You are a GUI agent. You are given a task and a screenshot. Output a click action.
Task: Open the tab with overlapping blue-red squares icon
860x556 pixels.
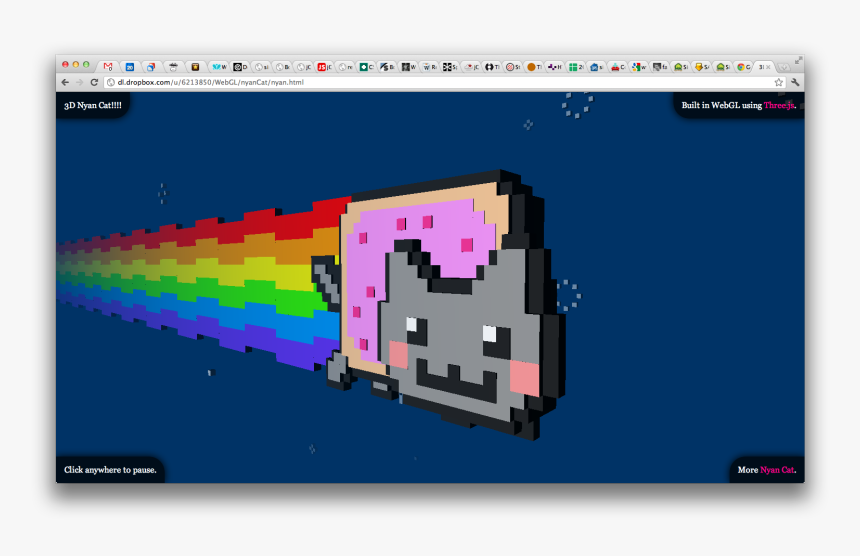[151, 67]
